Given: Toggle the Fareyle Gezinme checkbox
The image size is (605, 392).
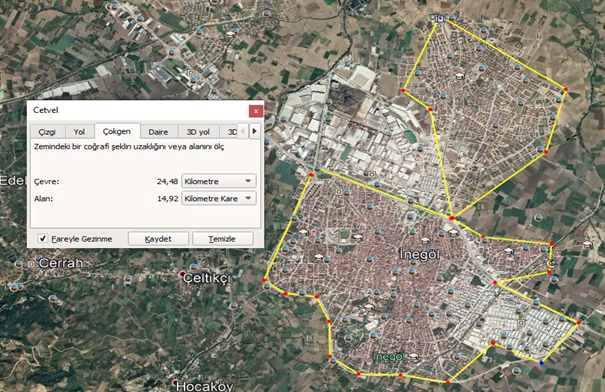Looking at the screenshot, I should pos(43,238).
